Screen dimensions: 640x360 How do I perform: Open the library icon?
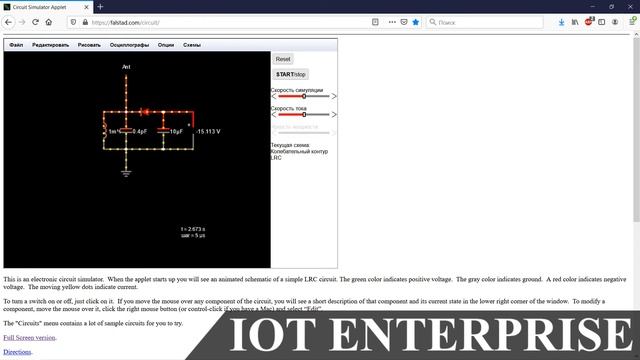[575, 22]
